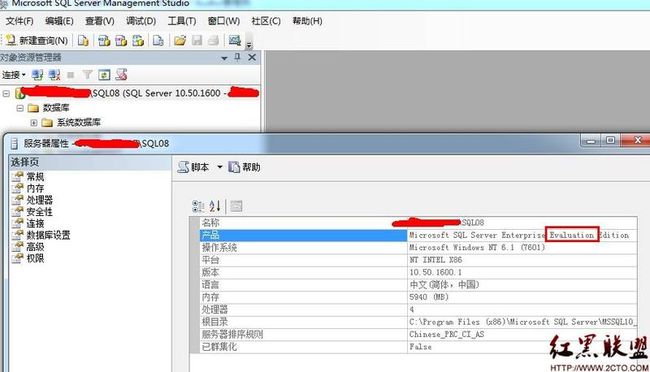This screenshot has width=650, height=372.
Task: Maximize the 服务器属性 dialog window
Action: (611, 140)
